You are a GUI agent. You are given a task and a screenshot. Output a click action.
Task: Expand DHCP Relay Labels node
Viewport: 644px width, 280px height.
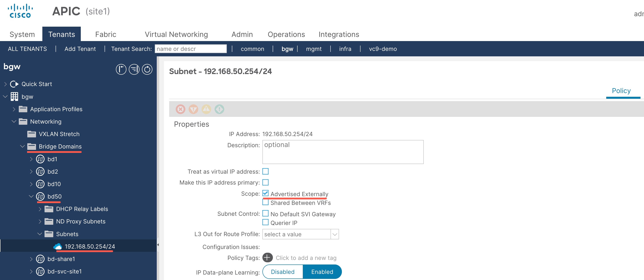(x=40, y=209)
